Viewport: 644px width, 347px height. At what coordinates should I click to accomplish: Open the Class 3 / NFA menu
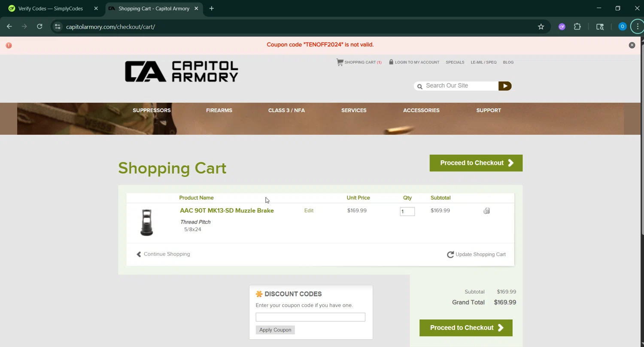(x=286, y=110)
